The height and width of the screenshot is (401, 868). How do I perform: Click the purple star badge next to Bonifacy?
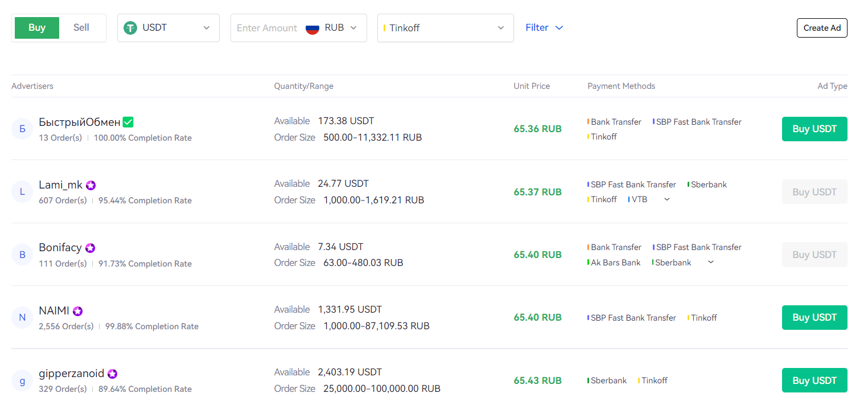[x=90, y=248]
